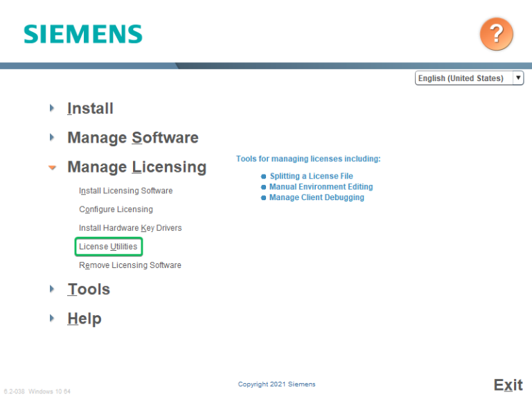Select Remove Licensing Software
This screenshot has width=532, height=399.
coord(130,265)
